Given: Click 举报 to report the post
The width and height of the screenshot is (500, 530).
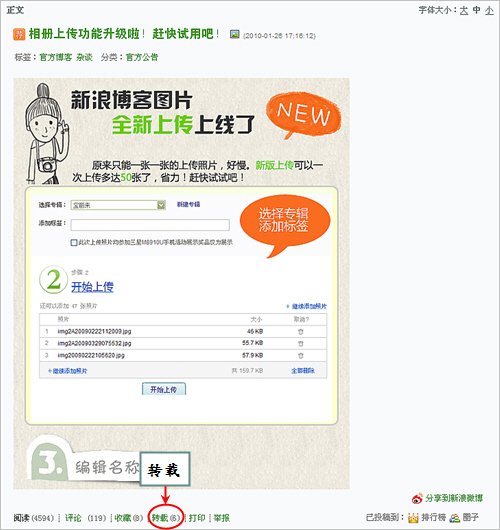Looking at the screenshot, I should pyautogui.click(x=222, y=518).
